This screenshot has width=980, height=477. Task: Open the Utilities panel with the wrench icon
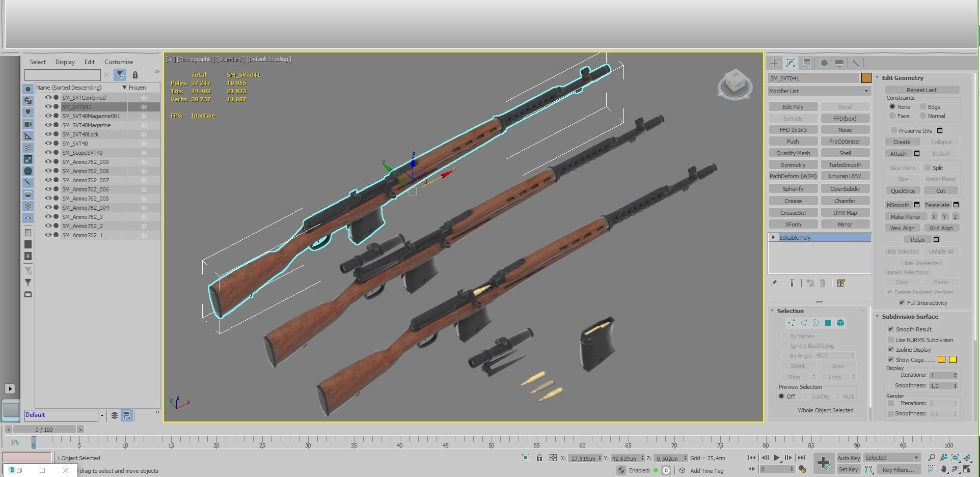(856, 63)
